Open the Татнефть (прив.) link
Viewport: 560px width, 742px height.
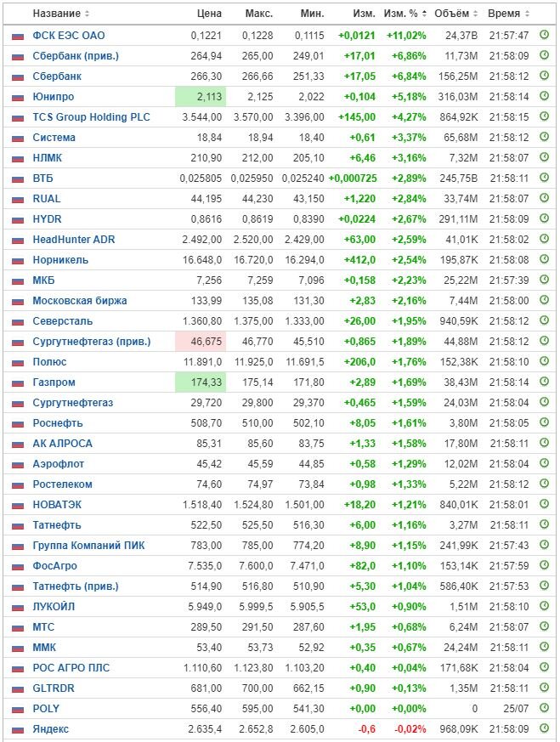coord(75,586)
